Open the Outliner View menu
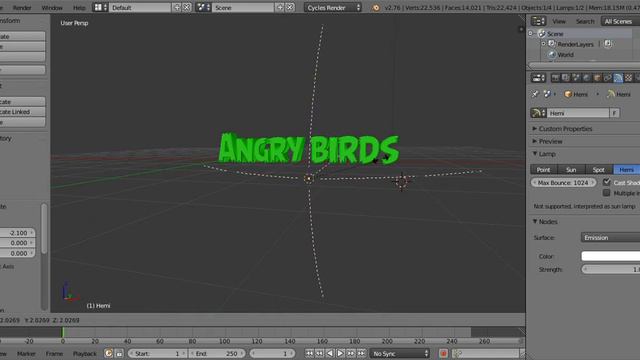The image size is (640, 360). pyautogui.click(x=559, y=21)
